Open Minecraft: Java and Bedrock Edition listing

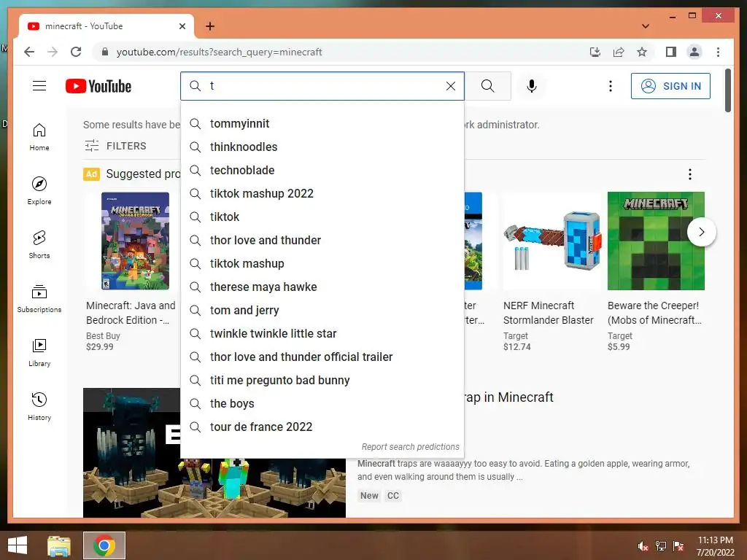(x=131, y=313)
